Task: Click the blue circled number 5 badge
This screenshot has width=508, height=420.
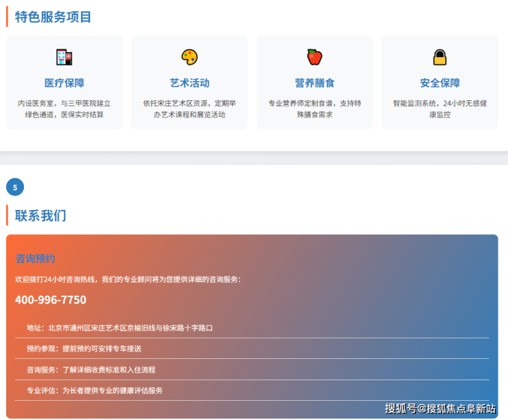Action: point(15,187)
